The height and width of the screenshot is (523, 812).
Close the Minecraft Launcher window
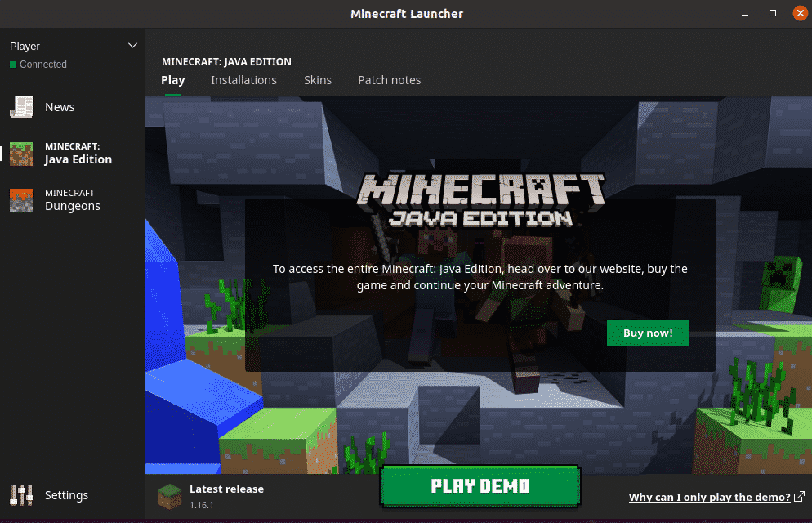(x=800, y=13)
